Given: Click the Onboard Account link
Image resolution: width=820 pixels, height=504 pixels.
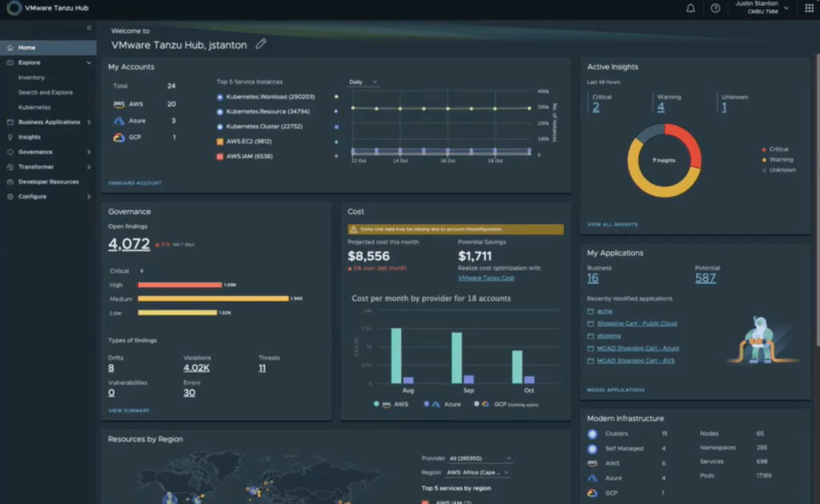Looking at the screenshot, I should (x=135, y=183).
